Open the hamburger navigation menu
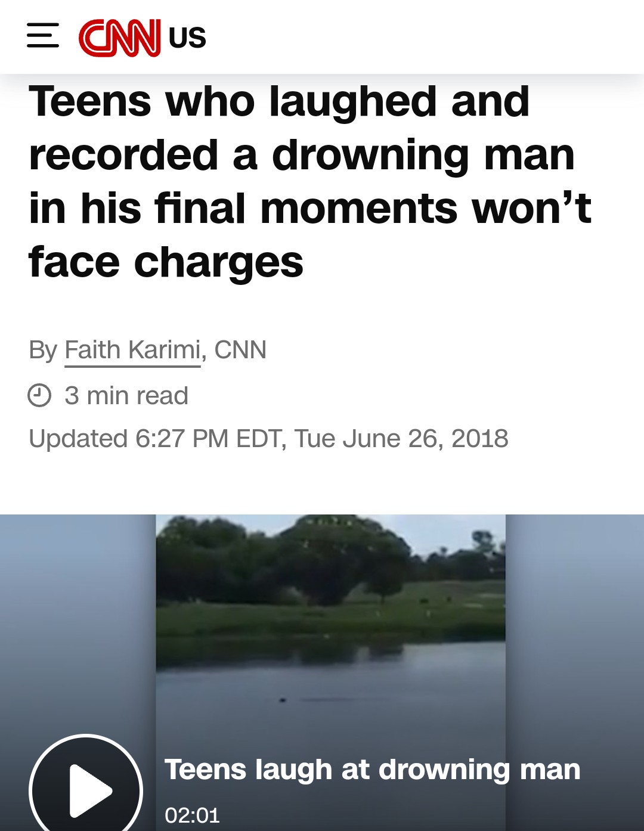This screenshot has height=831, width=644. [x=43, y=35]
